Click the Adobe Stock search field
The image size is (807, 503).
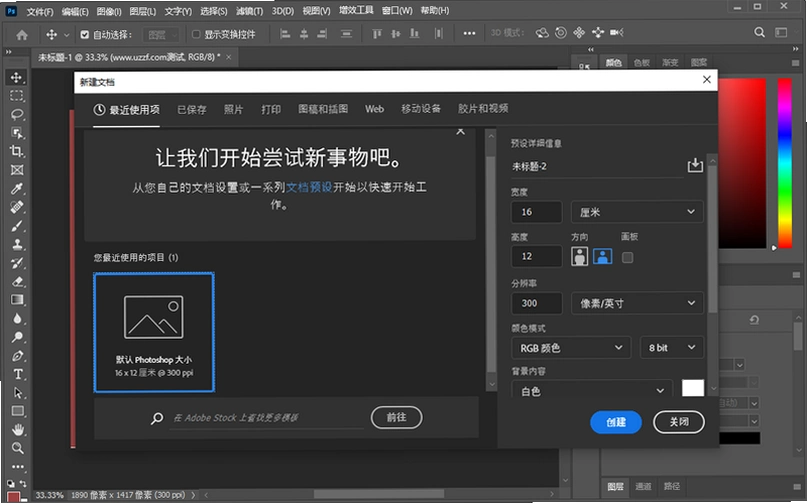click(266, 418)
